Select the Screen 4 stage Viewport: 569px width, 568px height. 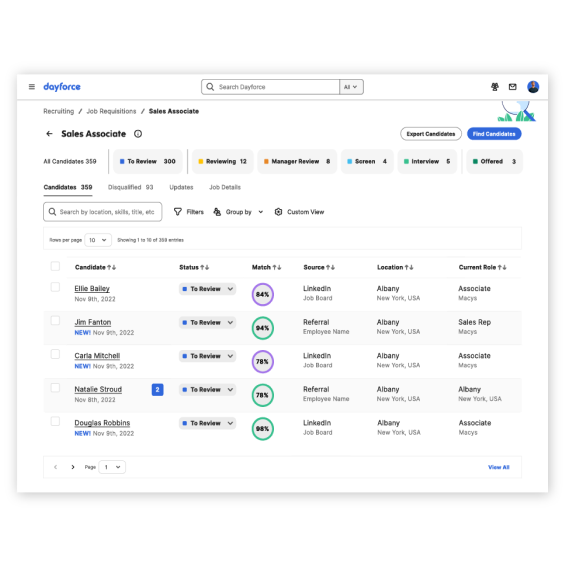pos(367,161)
